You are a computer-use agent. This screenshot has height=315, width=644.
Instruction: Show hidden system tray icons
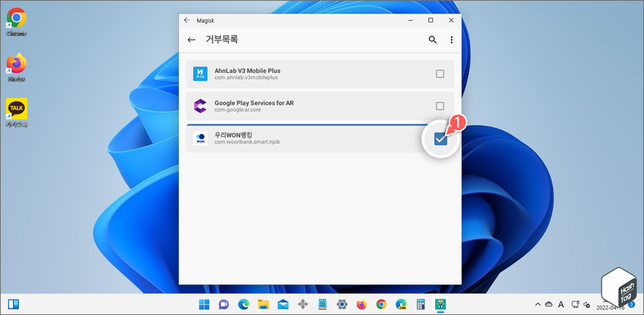pyautogui.click(x=537, y=304)
